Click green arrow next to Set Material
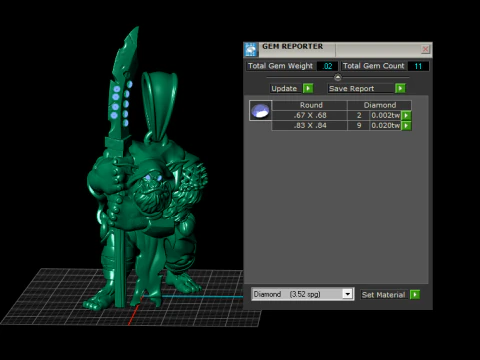 tap(415, 295)
